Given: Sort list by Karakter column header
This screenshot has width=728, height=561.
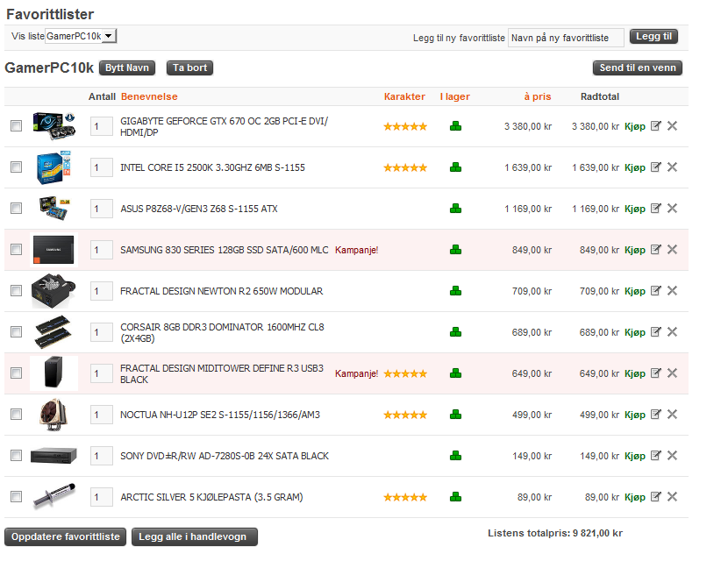Looking at the screenshot, I should pos(404,96).
